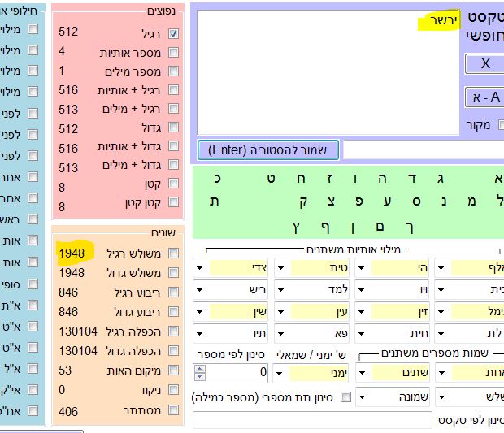Image resolution: width=504 pixels, height=433 pixels.
Task: Check the 'משולש רגיל' option
Action: pos(173,253)
